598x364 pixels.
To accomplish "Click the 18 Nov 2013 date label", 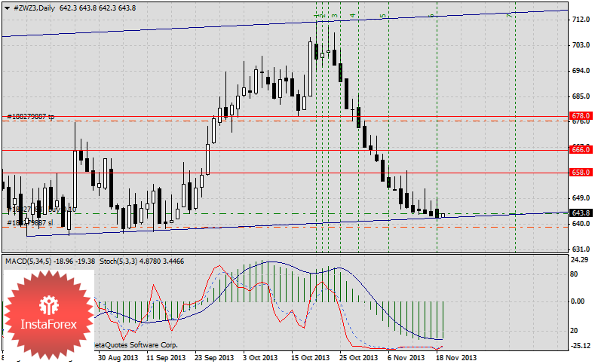I will tap(456, 358).
